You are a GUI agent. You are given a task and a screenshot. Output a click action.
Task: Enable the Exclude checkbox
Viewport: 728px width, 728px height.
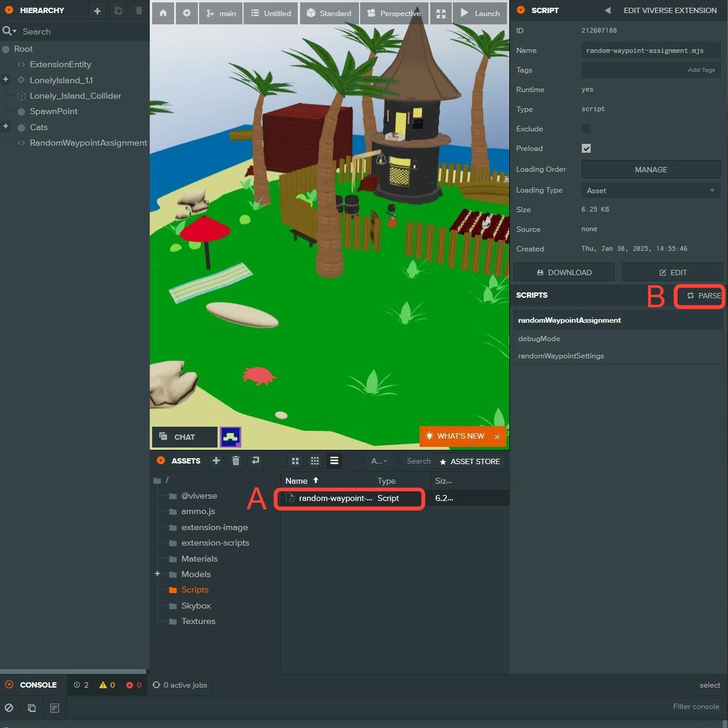586,129
